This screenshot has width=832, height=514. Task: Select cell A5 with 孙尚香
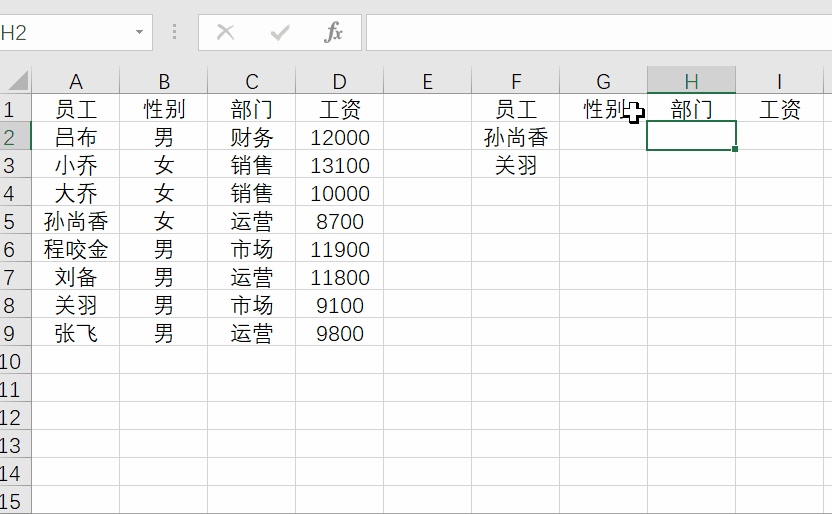pyautogui.click(x=75, y=221)
